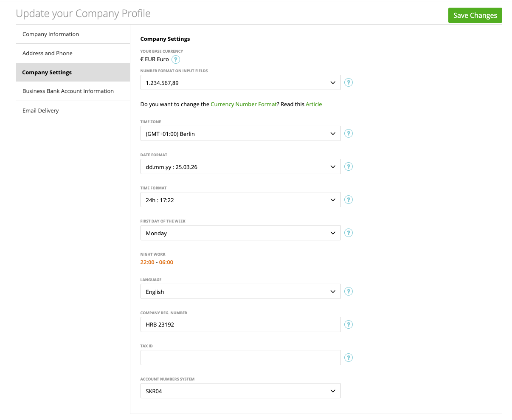Viewport: 512px width, 420px height.
Task: Expand the Account Numbers System SKR04 dropdown
Action: coord(240,391)
